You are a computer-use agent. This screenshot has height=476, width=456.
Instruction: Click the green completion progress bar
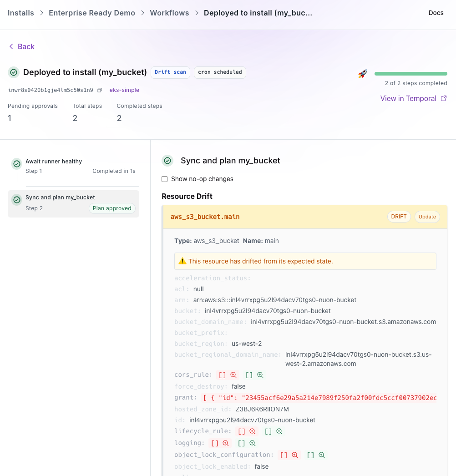click(410, 73)
